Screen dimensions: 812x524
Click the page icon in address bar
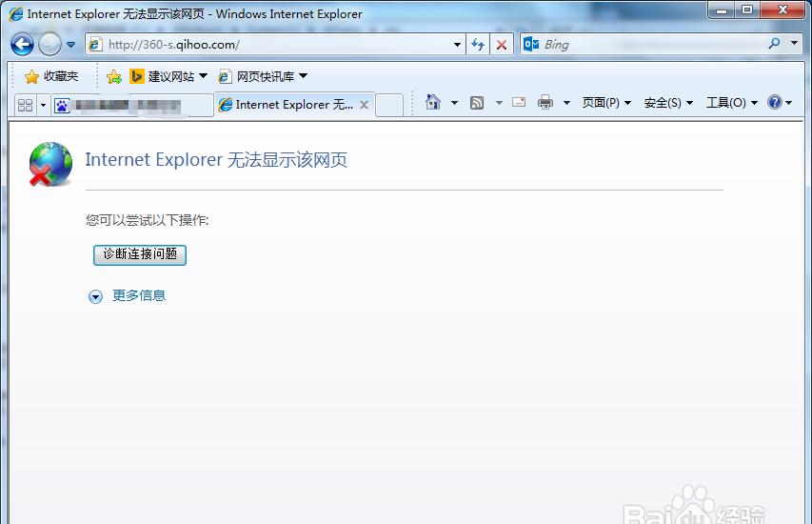pyautogui.click(x=95, y=45)
